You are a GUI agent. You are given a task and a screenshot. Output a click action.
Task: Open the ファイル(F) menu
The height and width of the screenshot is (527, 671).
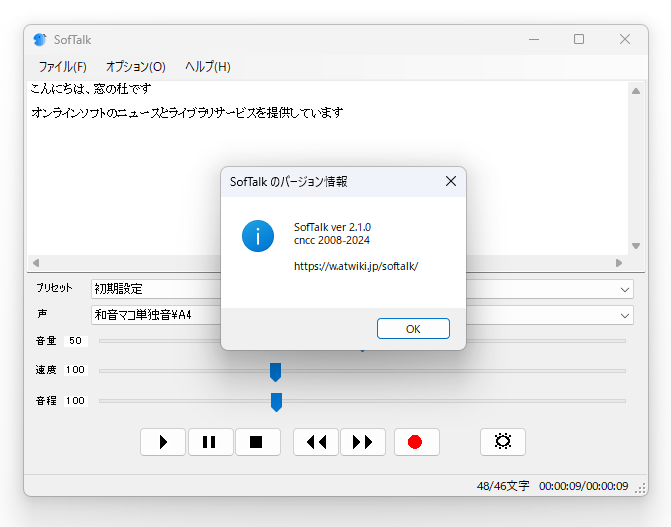tap(62, 67)
